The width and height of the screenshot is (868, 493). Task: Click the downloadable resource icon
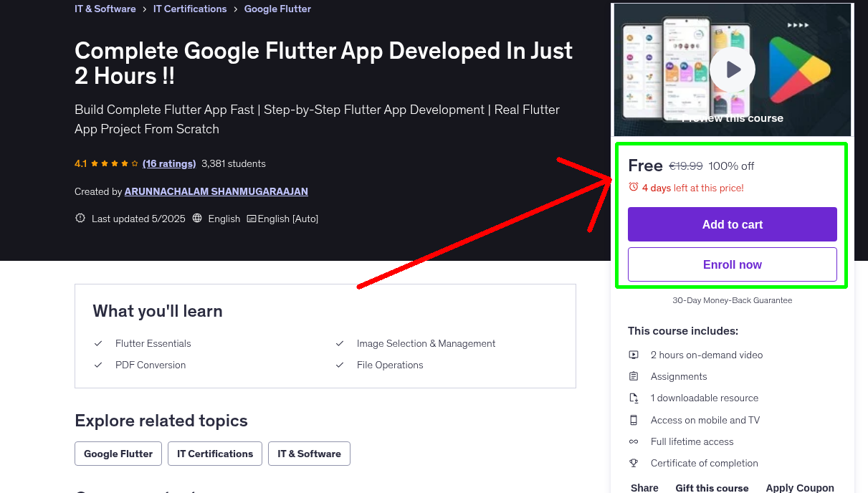point(634,398)
